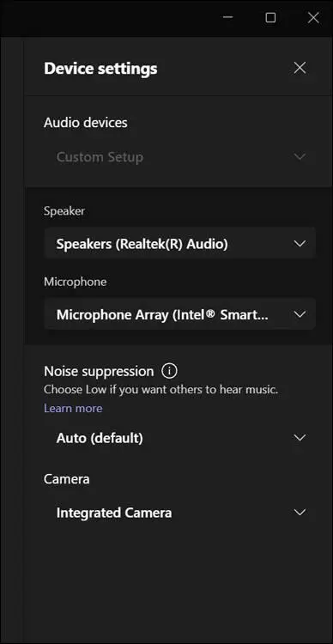Close the Teams window
The width and height of the screenshot is (333, 644).
(x=313, y=17)
